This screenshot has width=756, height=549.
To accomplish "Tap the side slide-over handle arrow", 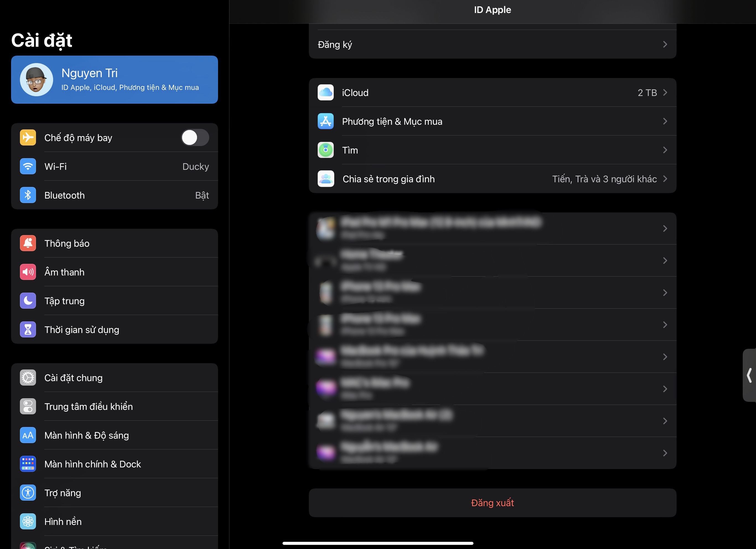I will (x=749, y=375).
